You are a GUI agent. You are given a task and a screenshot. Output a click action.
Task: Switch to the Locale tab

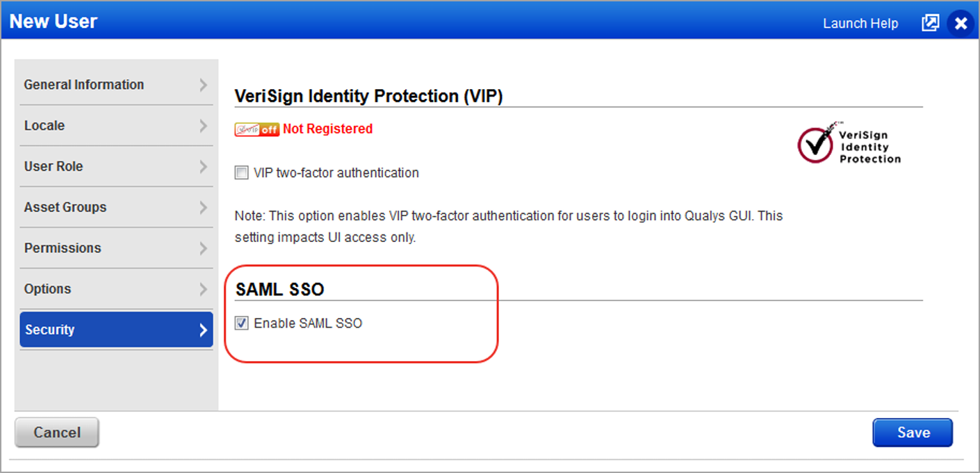[x=44, y=126]
